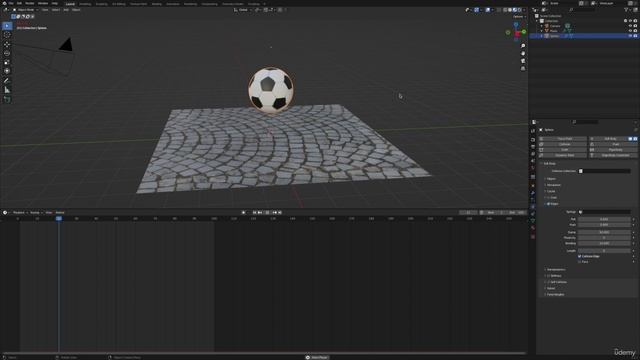Expand the Object subpanel
This screenshot has height=360, width=640.
(551, 179)
